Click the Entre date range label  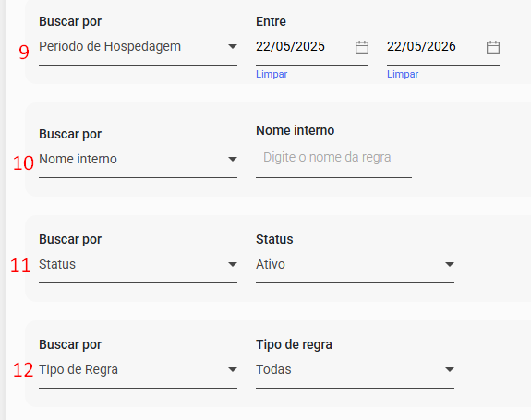pyautogui.click(x=271, y=21)
